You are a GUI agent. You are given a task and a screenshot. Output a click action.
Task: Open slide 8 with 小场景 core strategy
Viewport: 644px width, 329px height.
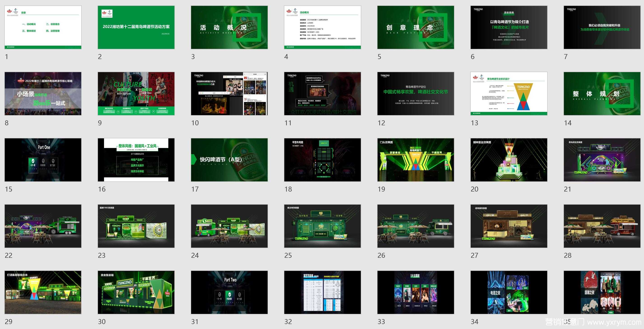(43, 94)
